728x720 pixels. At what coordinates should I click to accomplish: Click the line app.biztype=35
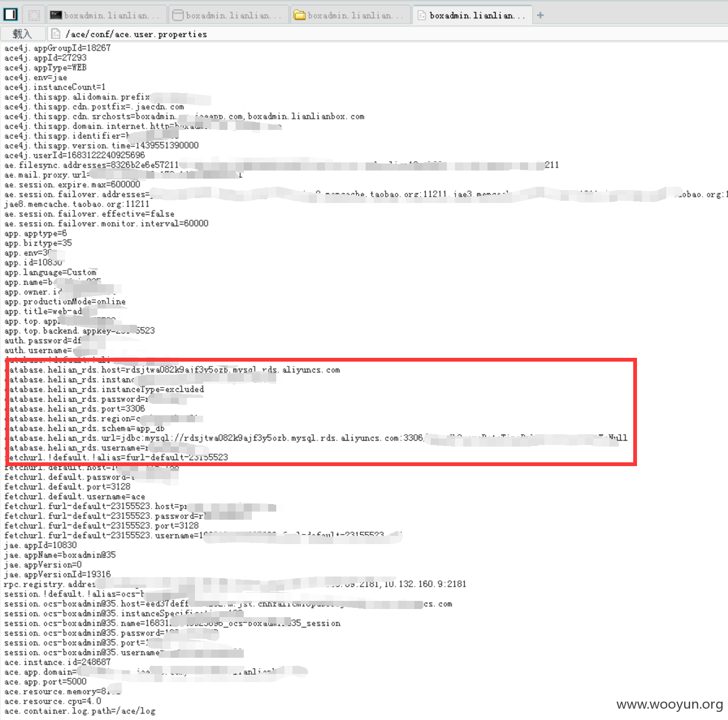tap(38, 243)
